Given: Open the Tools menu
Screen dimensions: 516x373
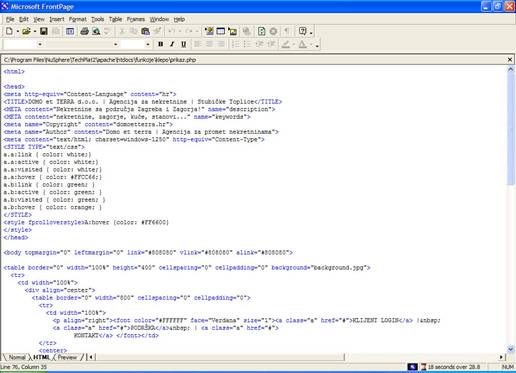Looking at the screenshot, I should point(98,19).
